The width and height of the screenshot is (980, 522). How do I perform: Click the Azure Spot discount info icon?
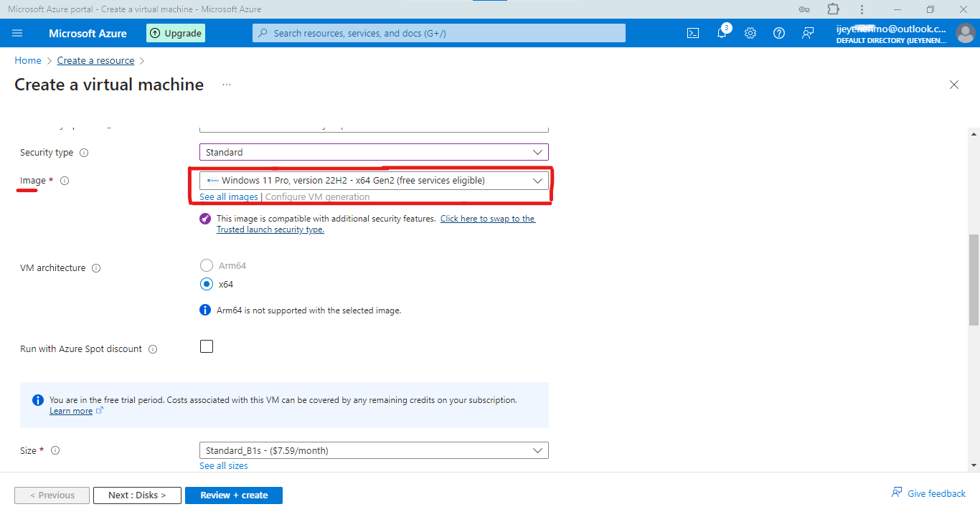152,349
